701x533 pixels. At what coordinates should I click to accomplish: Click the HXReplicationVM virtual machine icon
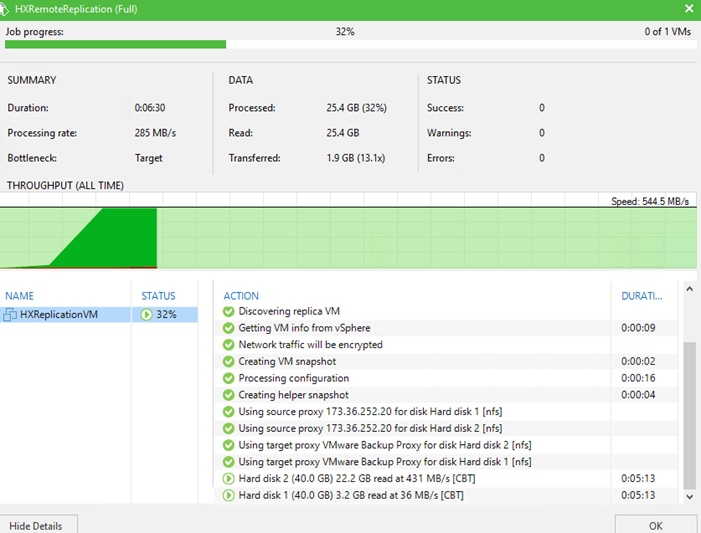[x=10, y=315]
